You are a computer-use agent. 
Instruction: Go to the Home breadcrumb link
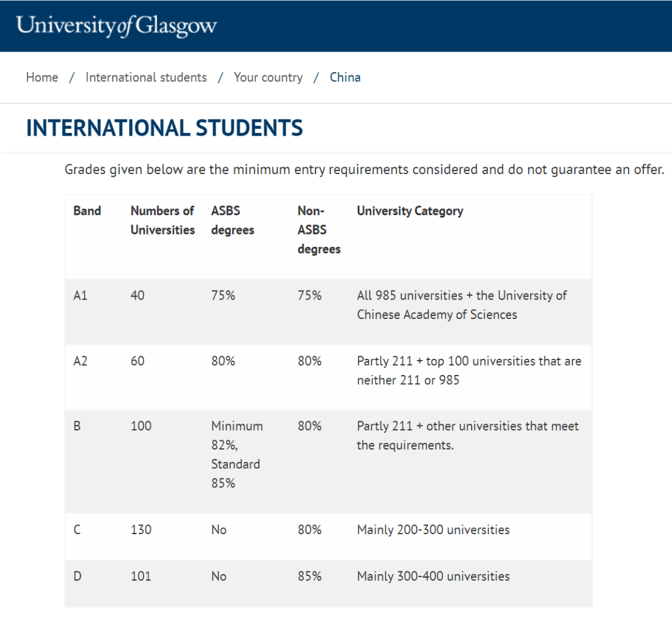(x=42, y=78)
